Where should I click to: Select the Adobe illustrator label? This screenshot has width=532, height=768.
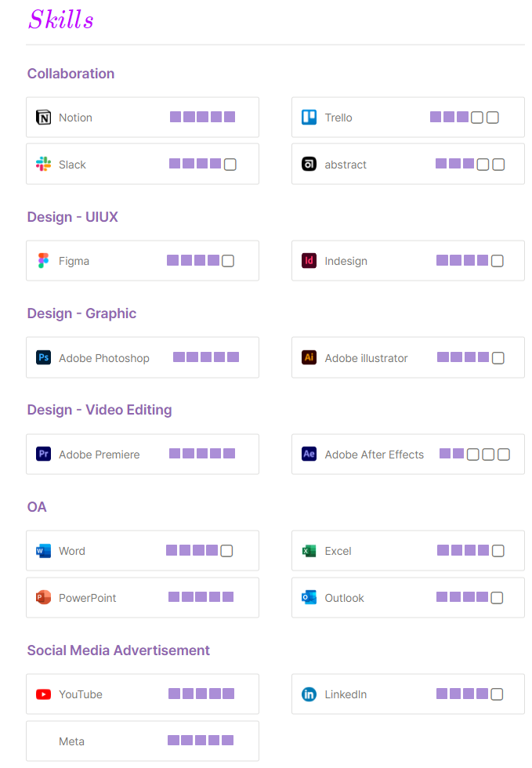[x=367, y=358]
